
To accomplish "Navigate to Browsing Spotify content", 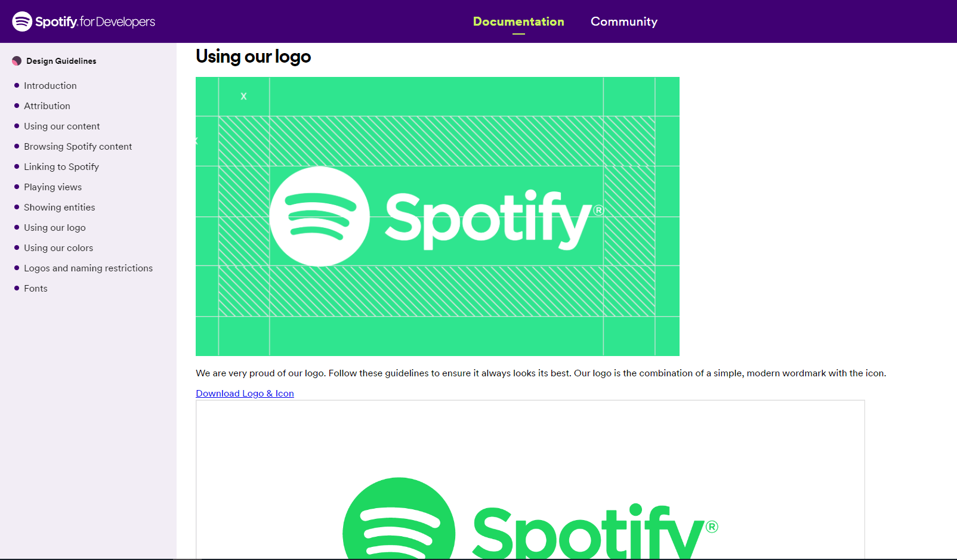I will (x=78, y=147).
